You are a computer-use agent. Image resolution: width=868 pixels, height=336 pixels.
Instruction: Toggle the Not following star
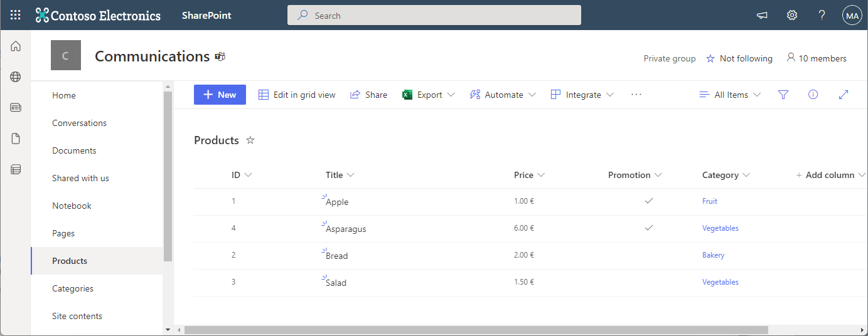[x=710, y=58]
